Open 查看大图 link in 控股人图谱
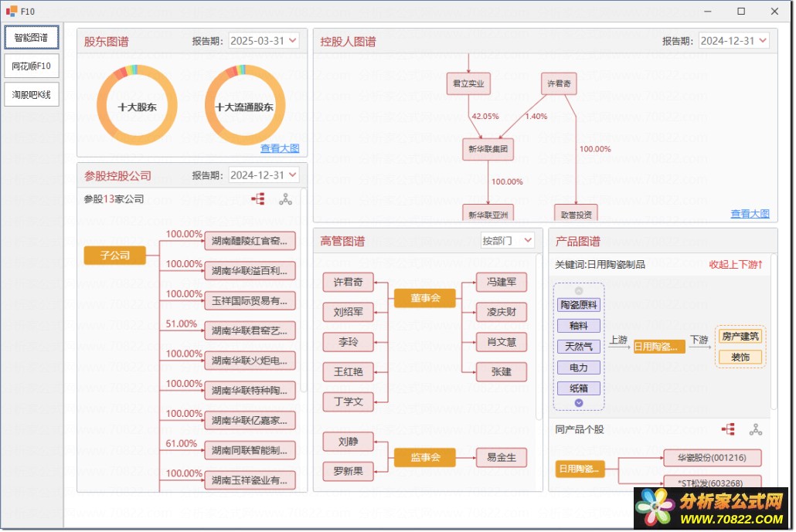796x532 pixels. pyautogui.click(x=750, y=214)
